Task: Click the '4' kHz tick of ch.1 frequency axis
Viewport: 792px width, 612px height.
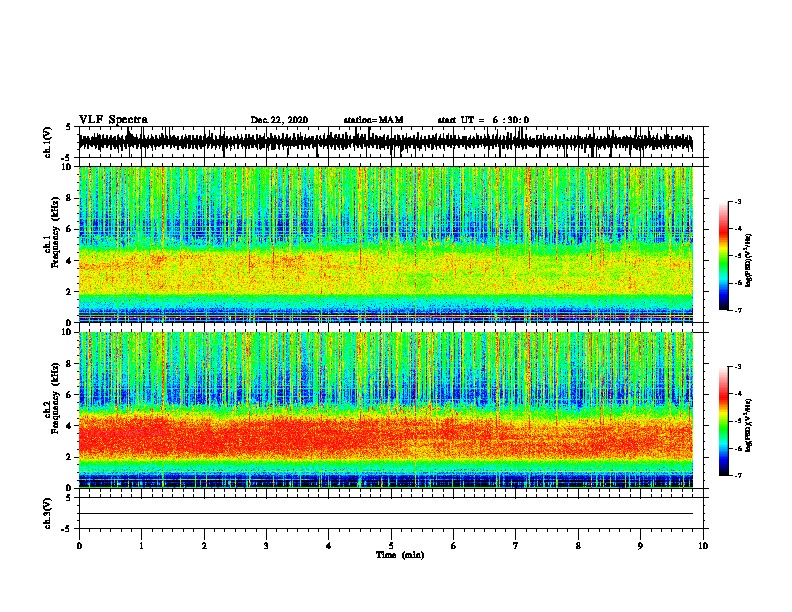Action: (70, 261)
